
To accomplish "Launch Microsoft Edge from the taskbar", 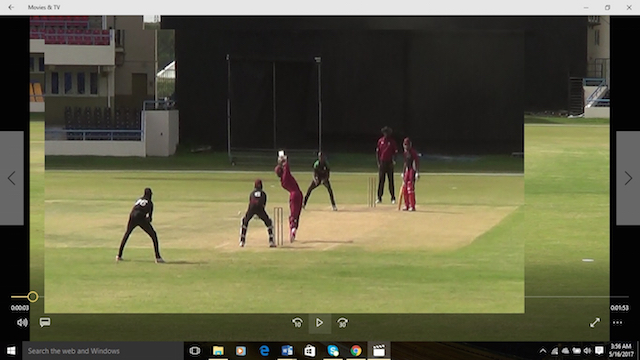I will coord(264,351).
